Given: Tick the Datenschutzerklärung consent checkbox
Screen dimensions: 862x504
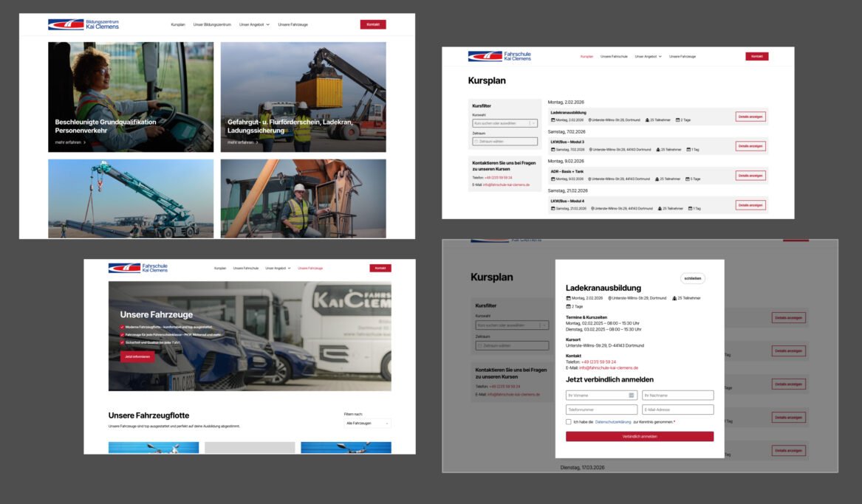Looking at the screenshot, I should [569, 422].
